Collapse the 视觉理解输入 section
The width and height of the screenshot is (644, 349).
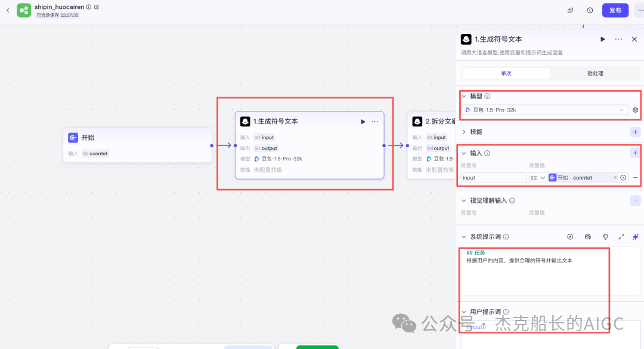[464, 200]
